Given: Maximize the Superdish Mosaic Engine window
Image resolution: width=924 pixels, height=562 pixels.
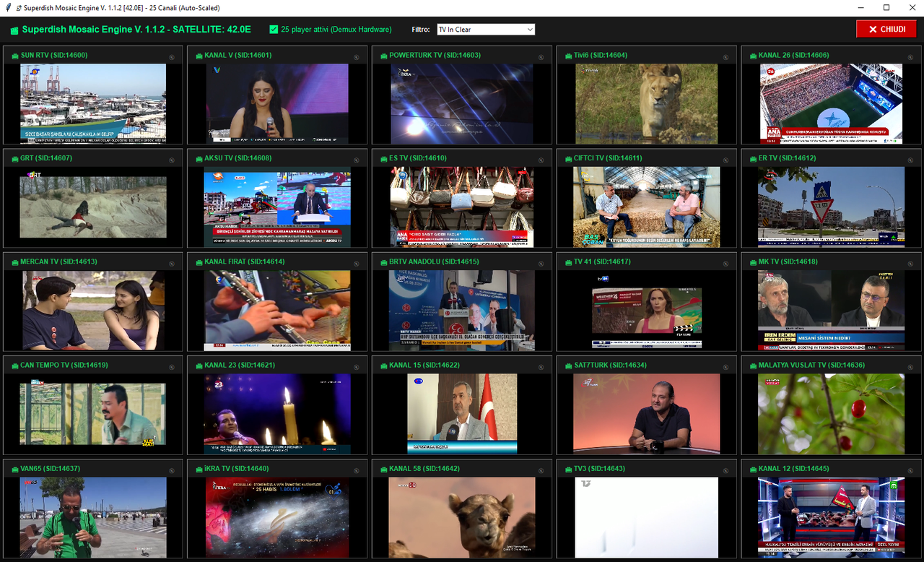Looking at the screenshot, I should 886,7.
